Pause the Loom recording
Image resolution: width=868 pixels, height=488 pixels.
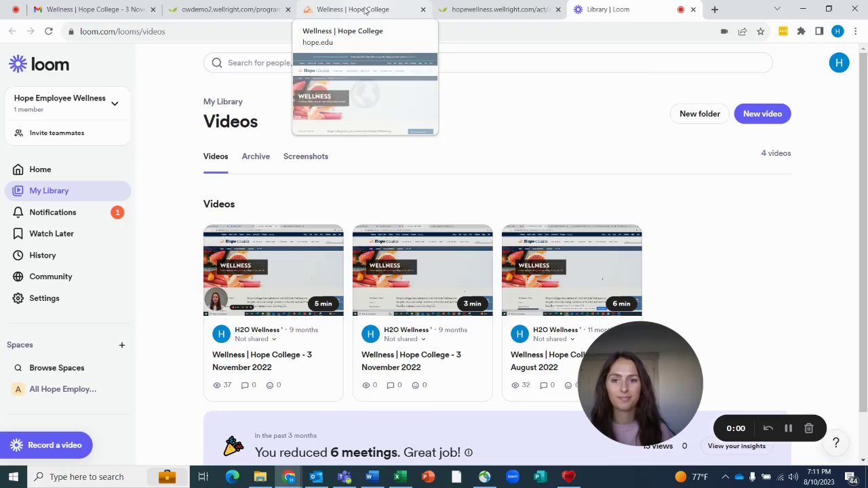[x=789, y=428]
